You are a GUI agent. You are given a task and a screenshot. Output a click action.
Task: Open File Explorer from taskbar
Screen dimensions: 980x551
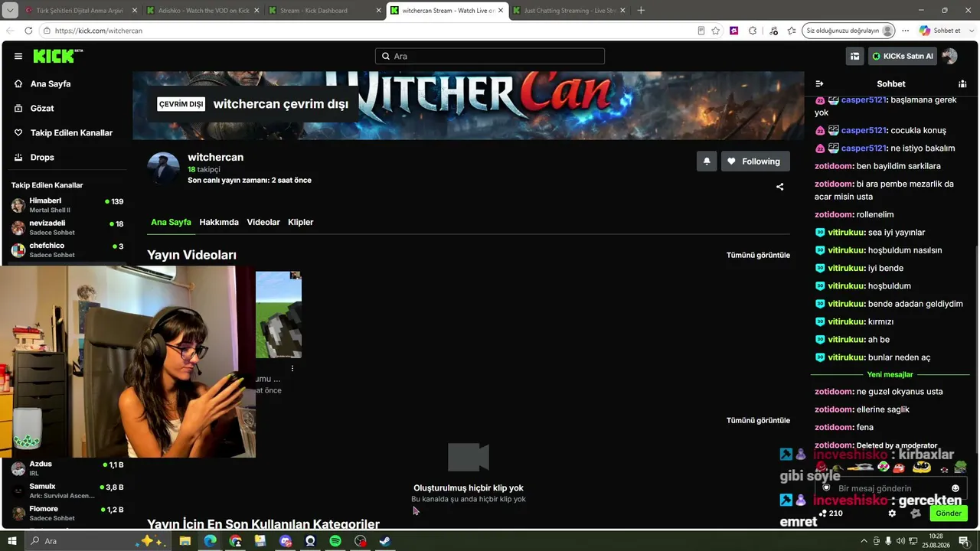[185, 541]
